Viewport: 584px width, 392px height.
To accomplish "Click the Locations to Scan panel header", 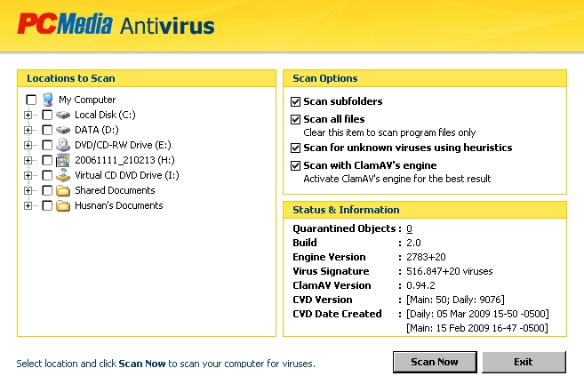I will pos(147,78).
